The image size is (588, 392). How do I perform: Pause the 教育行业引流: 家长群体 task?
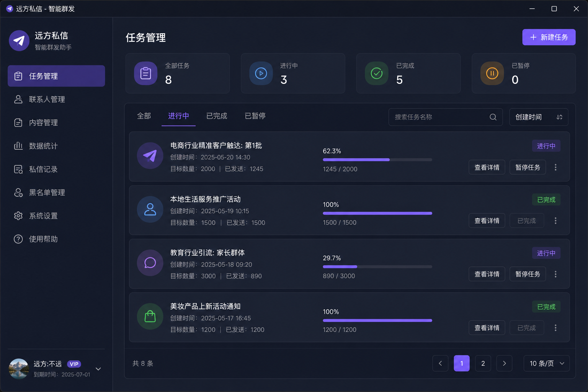(x=528, y=274)
